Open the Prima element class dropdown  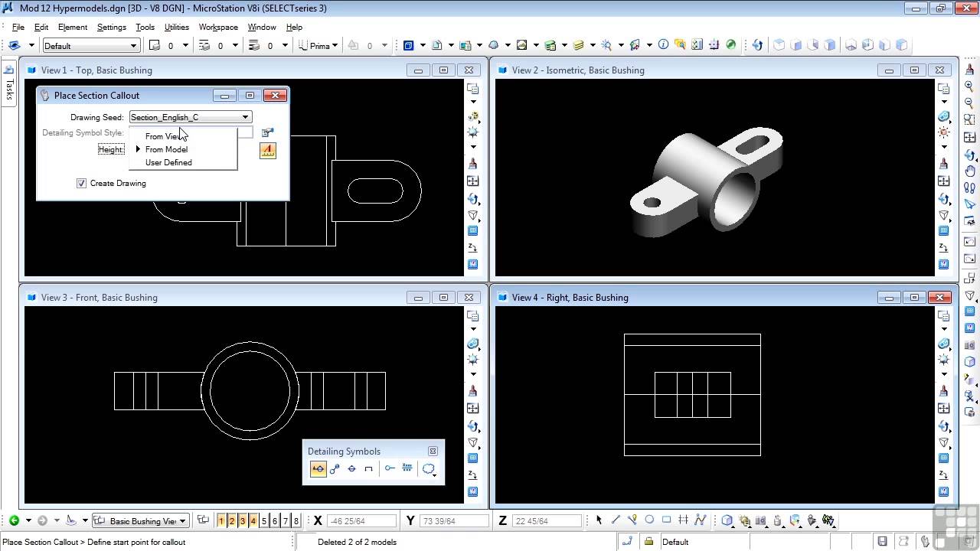tap(319, 46)
